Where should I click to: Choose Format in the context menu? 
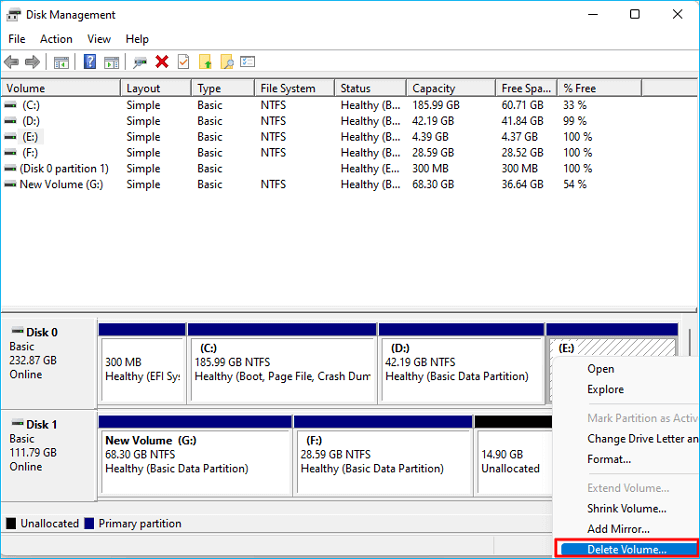[x=609, y=459]
